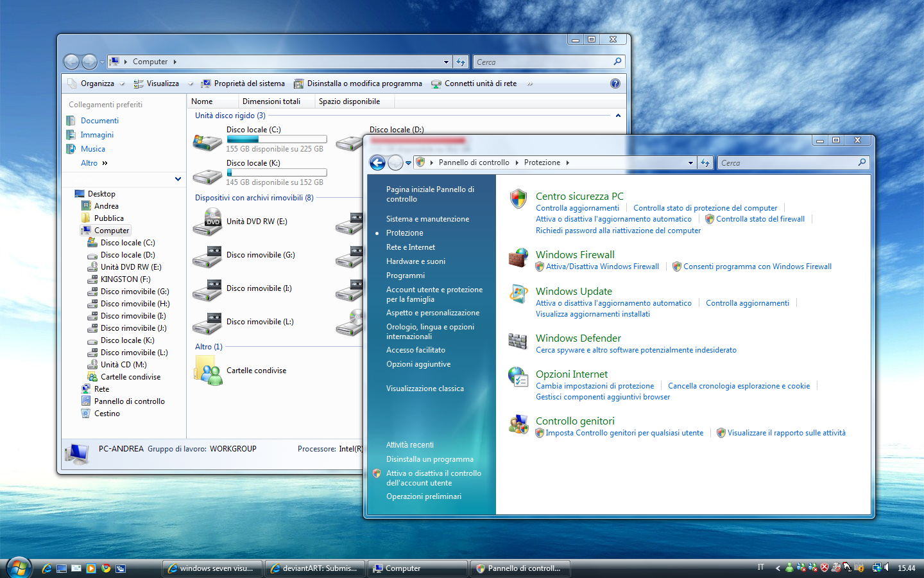Select Hardware e suoni in sidebar
The height and width of the screenshot is (578, 924).
click(416, 261)
